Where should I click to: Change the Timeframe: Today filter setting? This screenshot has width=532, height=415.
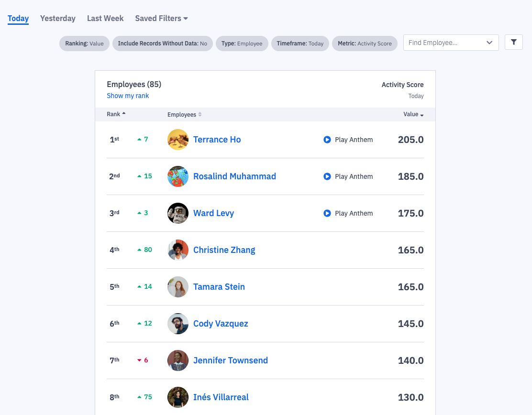(x=300, y=43)
